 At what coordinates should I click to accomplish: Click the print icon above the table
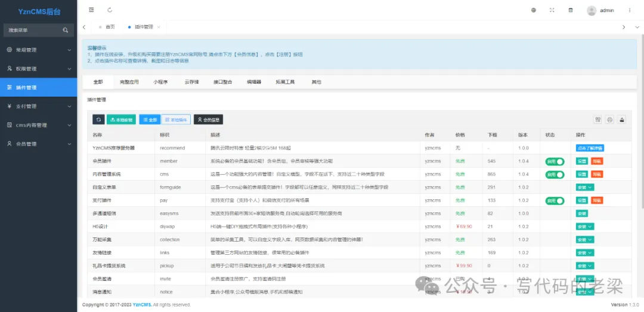tap(609, 119)
